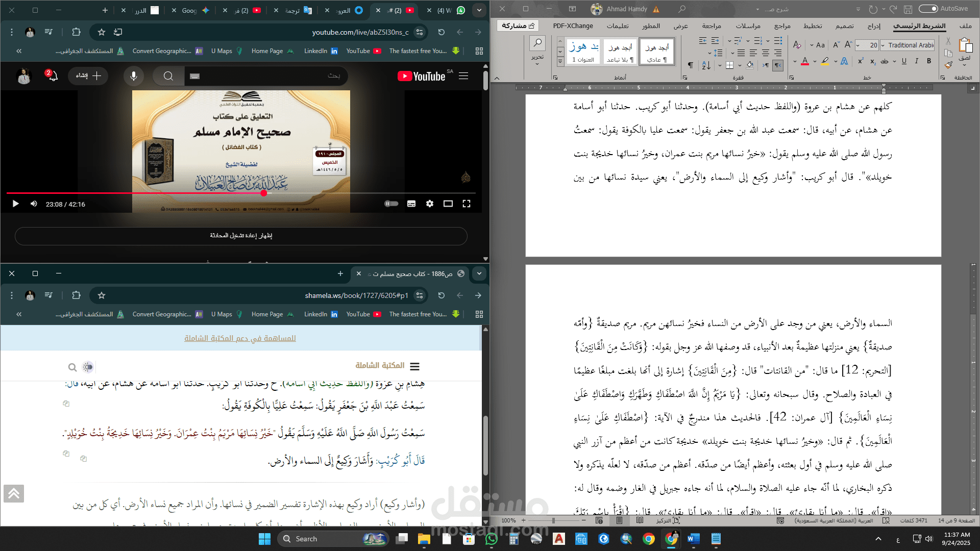Justify text alignment in Word
This screenshot has height=551, width=980.
[741, 53]
